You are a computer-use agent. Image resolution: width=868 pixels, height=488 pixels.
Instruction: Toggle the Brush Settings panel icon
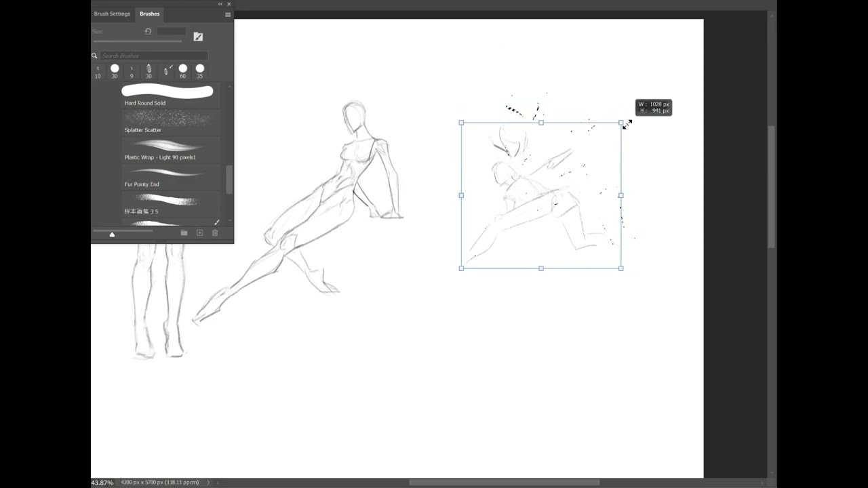tap(198, 37)
